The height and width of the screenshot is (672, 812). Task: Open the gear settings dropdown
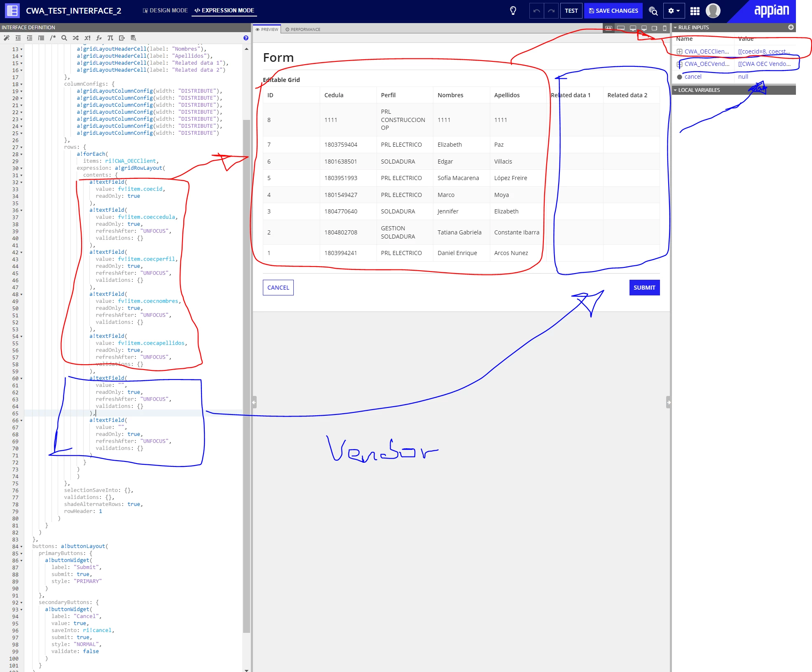pos(674,11)
